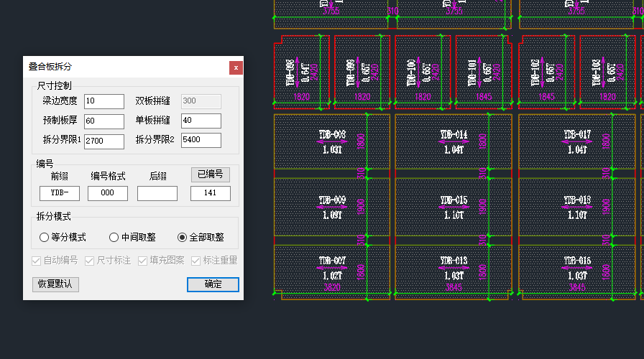This screenshot has width=644, height=359.
Task: Select the 中间取整 radio option
Action: [114, 238]
